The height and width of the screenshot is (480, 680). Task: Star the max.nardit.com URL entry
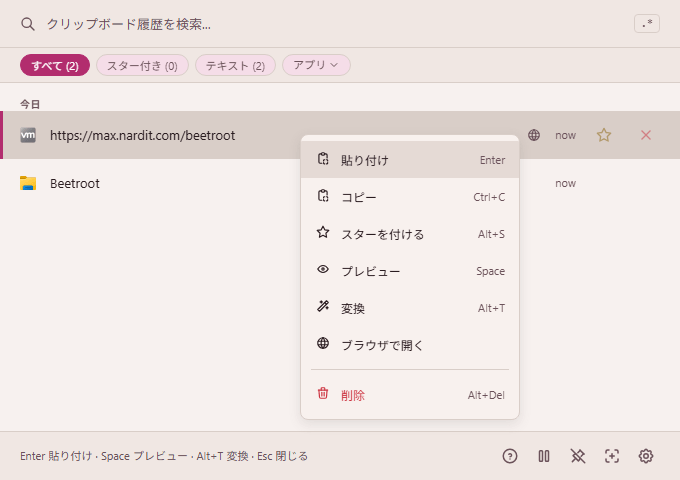(604, 135)
